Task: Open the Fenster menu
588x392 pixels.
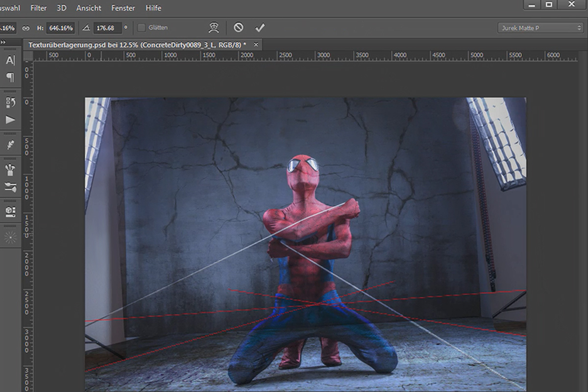Action: click(x=123, y=8)
